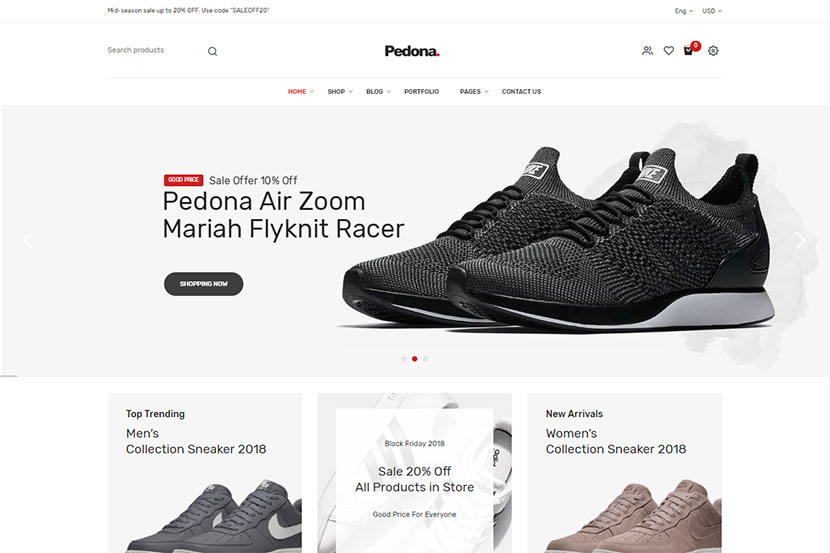This screenshot has height=553, width=830.
Task: Expand the USD currency dropdown
Action: click(712, 11)
